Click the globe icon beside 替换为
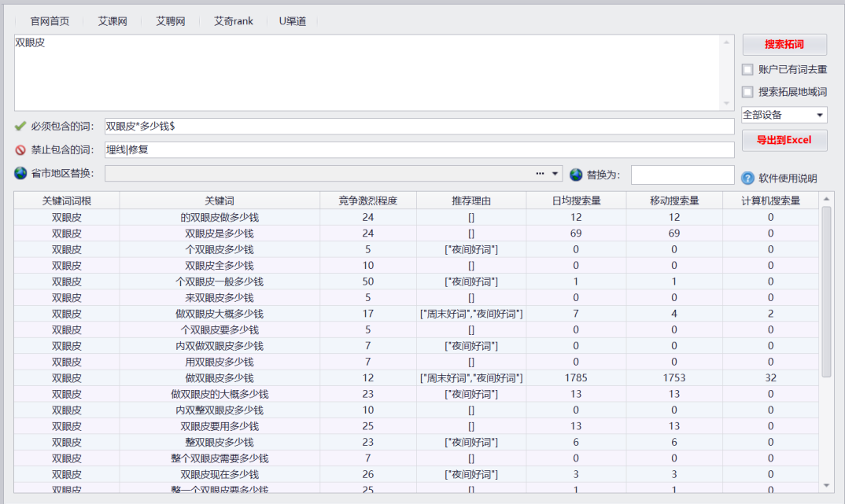 [x=576, y=174]
